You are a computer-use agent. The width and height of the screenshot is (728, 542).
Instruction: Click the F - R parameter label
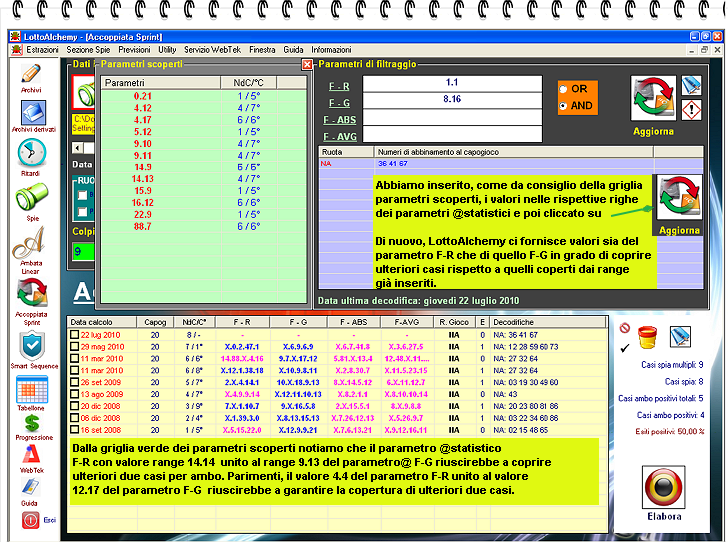coord(339,86)
